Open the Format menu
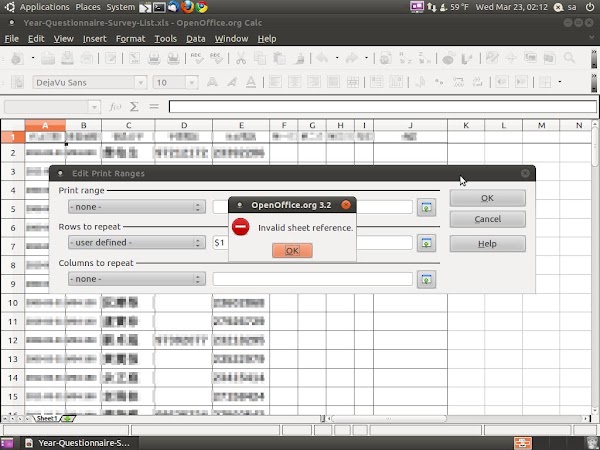This screenshot has height=450, width=600. tap(130, 39)
